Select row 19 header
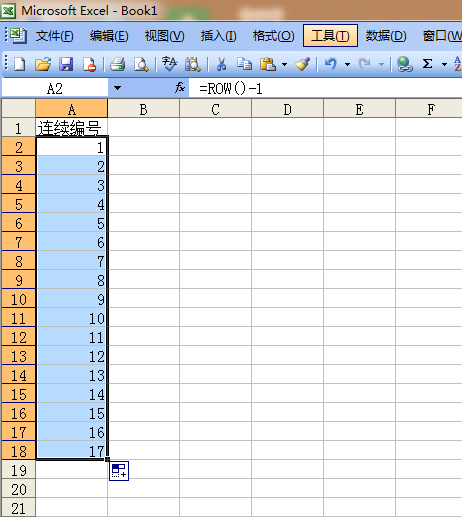Image resolution: width=462 pixels, height=517 pixels. 19,470
